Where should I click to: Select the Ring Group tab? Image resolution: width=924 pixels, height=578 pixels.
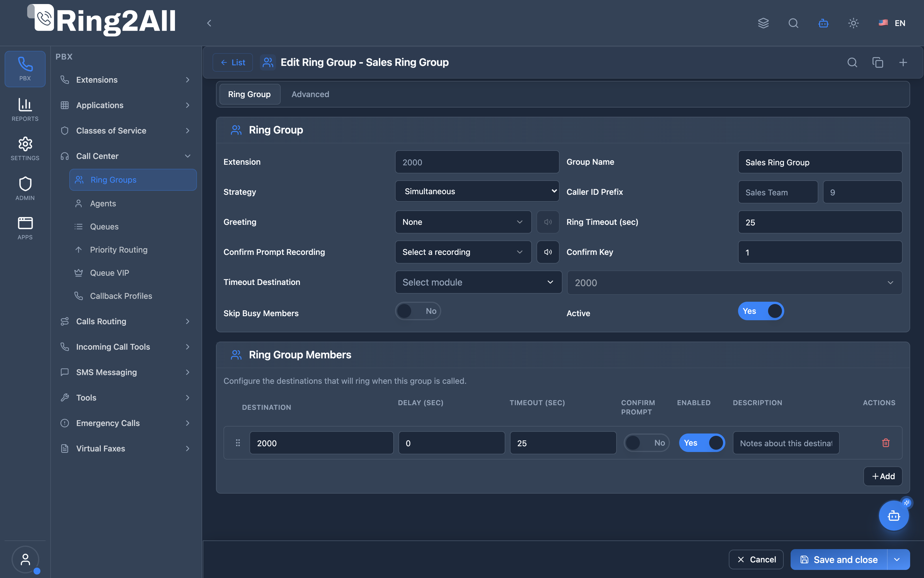[x=249, y=94]
